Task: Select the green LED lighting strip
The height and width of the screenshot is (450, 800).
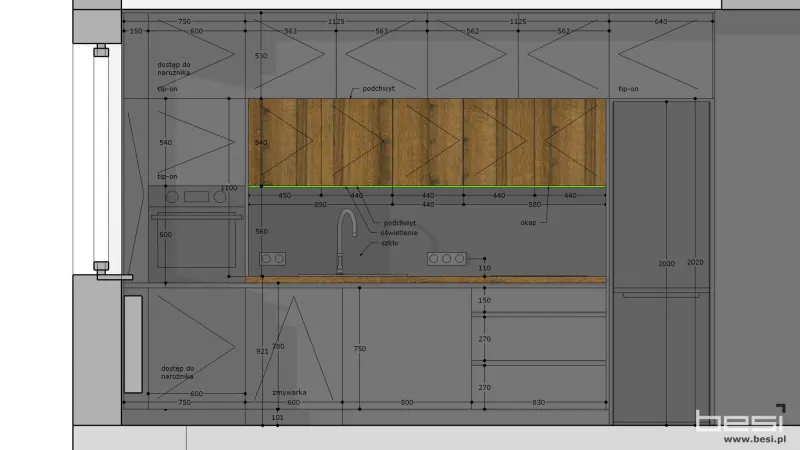Action: tap(427, 187)
